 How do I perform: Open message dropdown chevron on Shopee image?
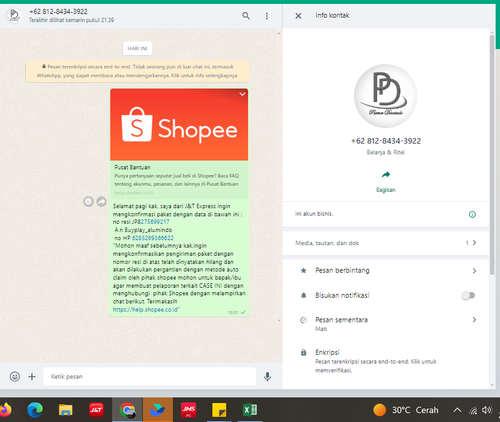point(242,94)
